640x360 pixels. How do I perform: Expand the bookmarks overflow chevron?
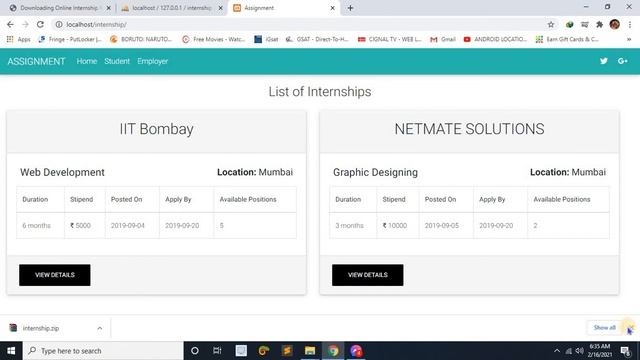tap(629, 39)
